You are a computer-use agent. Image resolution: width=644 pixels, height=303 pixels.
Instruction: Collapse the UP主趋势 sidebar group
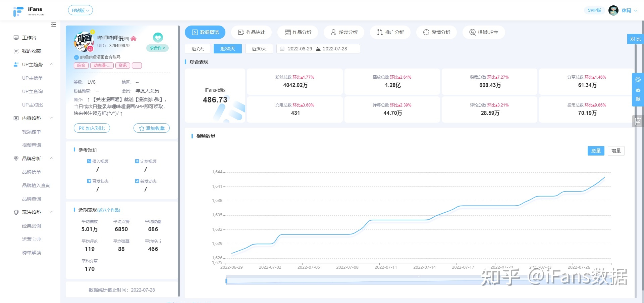[x=52, y=64]
